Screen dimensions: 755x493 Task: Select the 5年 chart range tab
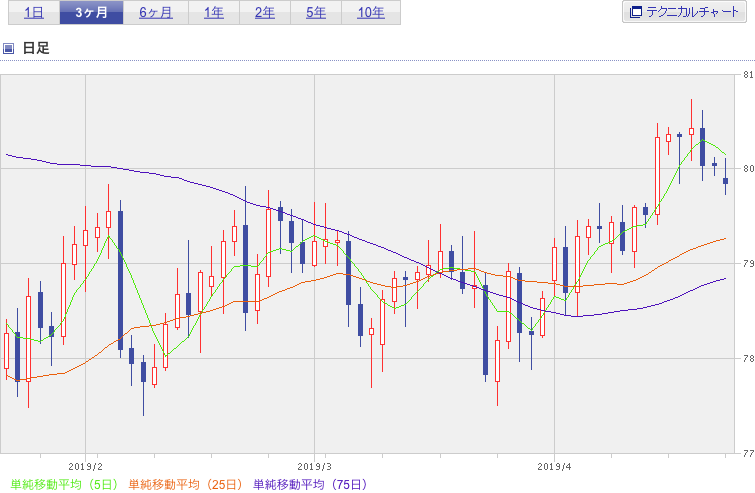(316, 12)
